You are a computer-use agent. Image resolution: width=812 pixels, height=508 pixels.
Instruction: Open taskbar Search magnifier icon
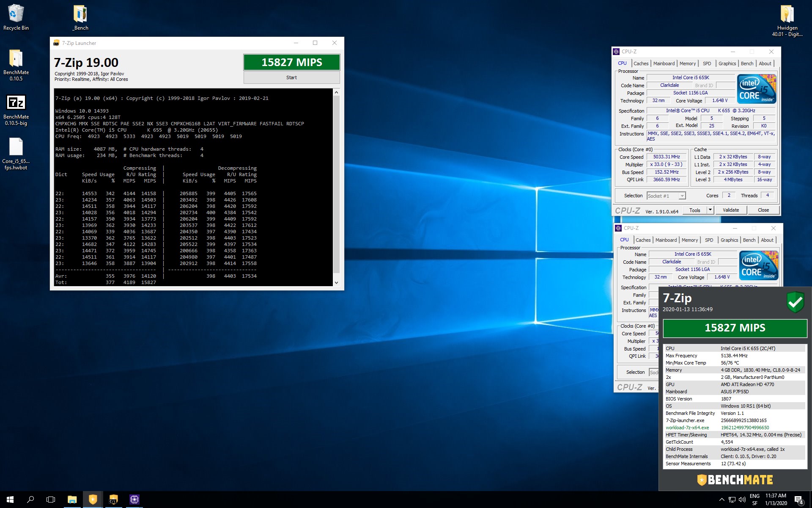click(30, 500)
